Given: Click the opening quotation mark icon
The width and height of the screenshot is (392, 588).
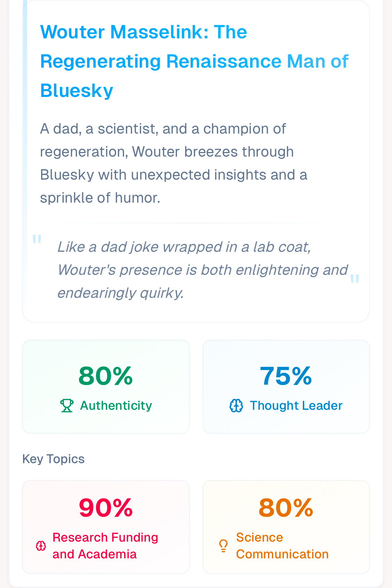Looking at the screenshot, I should point(37,240).
